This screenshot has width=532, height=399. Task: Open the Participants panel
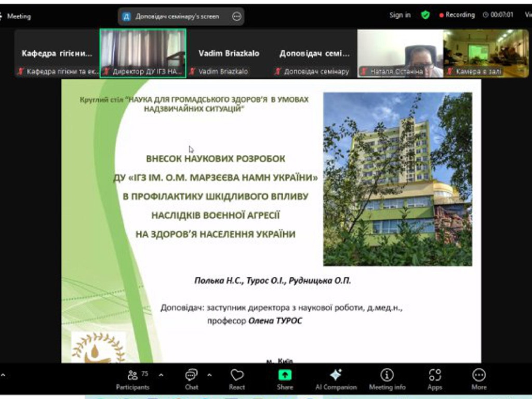coord(132,380)
